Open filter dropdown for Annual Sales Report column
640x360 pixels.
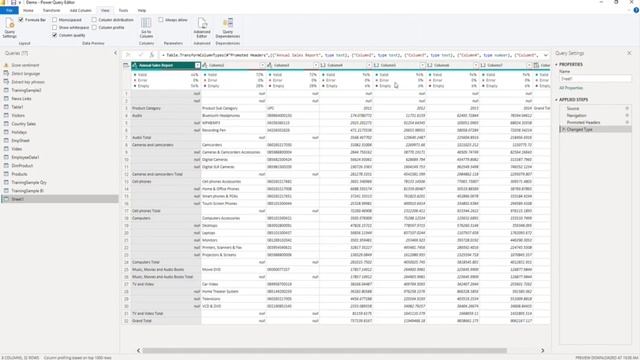(x=198, y=65)
